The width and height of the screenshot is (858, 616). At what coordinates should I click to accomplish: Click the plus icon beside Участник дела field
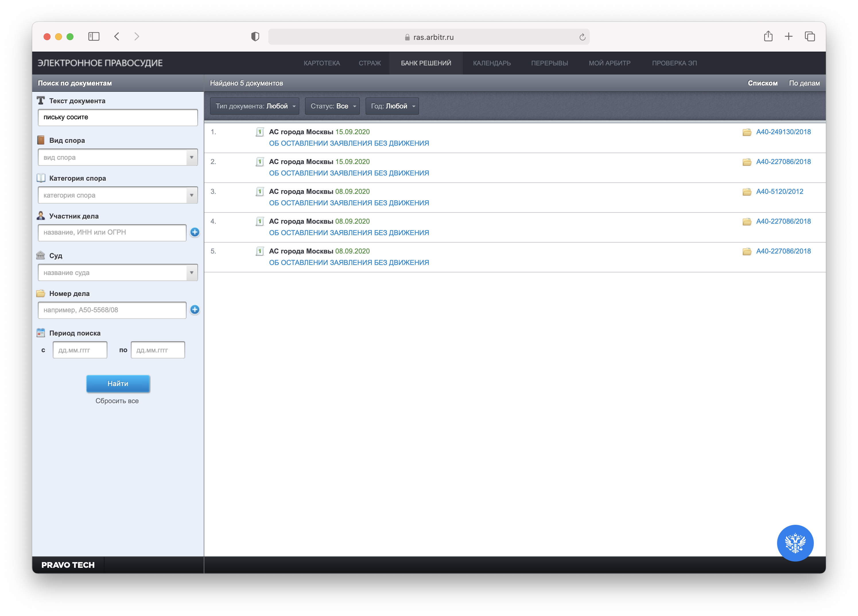(195, 232)
